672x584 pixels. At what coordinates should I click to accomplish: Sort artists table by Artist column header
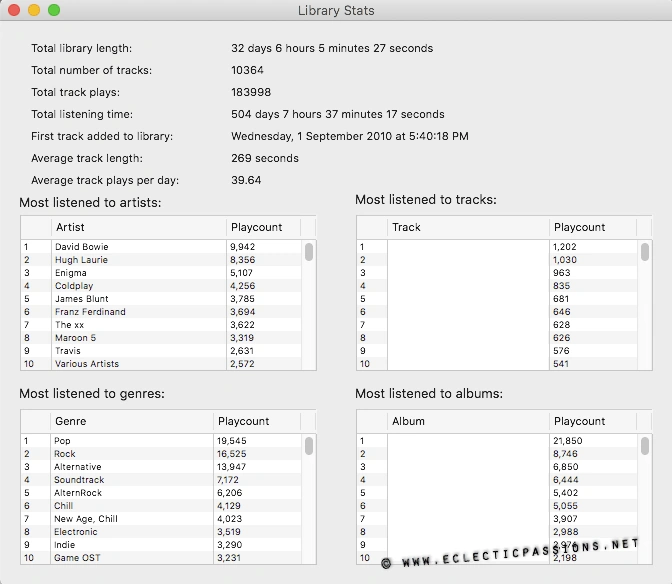pyautogui.click(x=138, y=227)
